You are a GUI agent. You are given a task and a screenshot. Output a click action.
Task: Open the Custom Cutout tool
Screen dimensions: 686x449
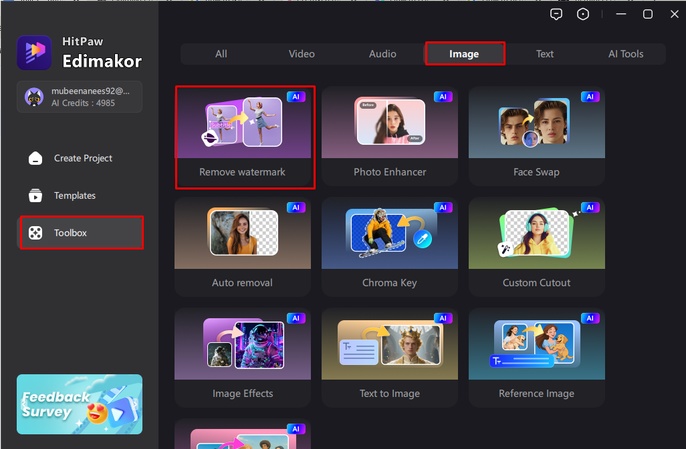(x=536, y=247)
